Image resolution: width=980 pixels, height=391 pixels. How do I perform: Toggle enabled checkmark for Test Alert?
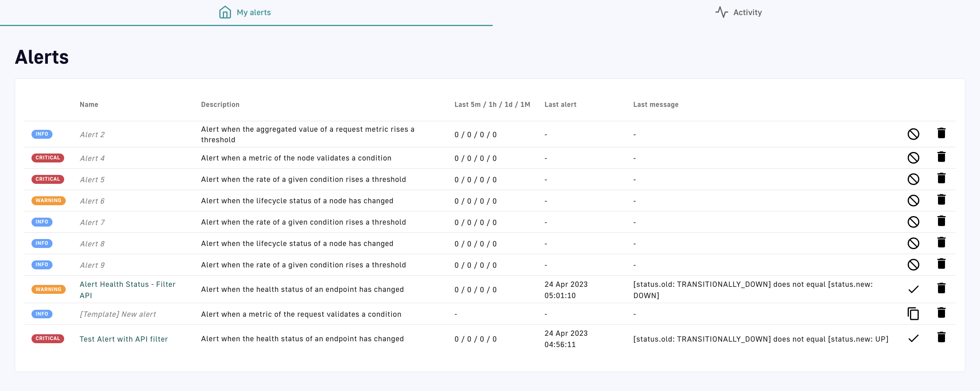point(913,339)
